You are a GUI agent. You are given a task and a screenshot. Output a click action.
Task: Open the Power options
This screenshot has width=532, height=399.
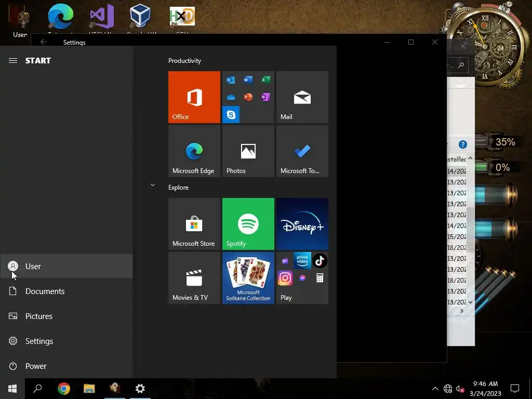[66, 366]
